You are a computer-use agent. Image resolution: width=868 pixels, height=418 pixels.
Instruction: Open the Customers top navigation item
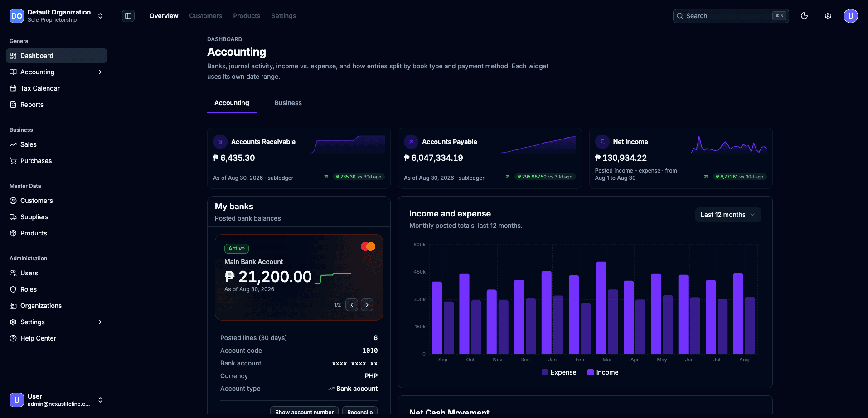pyautogui.click(x=206, y=16)
